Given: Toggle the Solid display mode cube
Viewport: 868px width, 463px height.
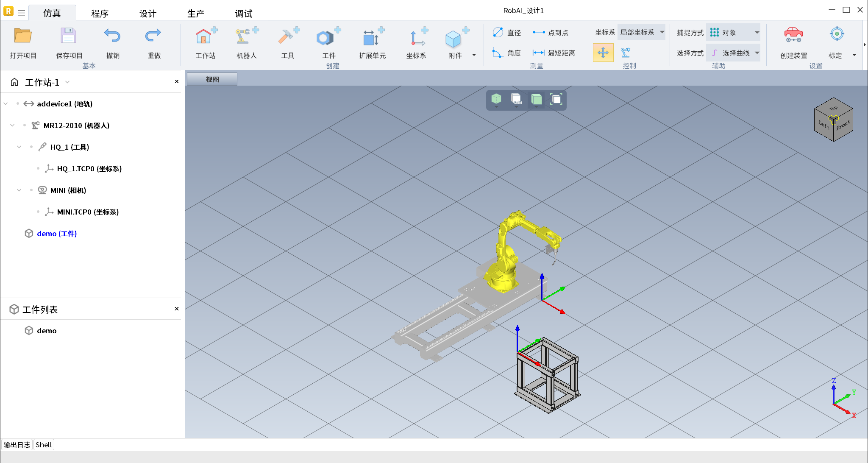Looking at the screenshot, I should point(516,99).
